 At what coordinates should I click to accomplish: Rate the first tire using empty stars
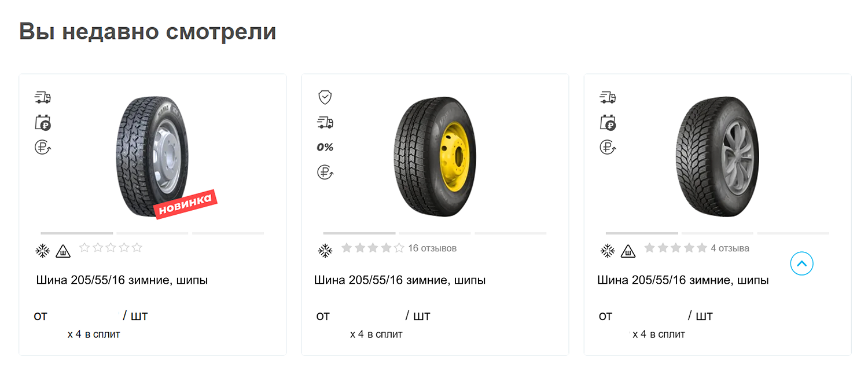click(x=111, y=248)
